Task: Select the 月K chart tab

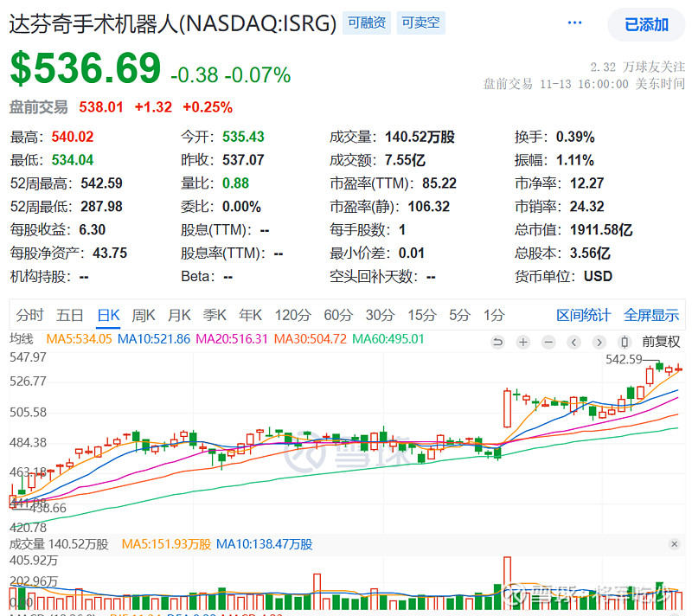Action: (179, 315)
